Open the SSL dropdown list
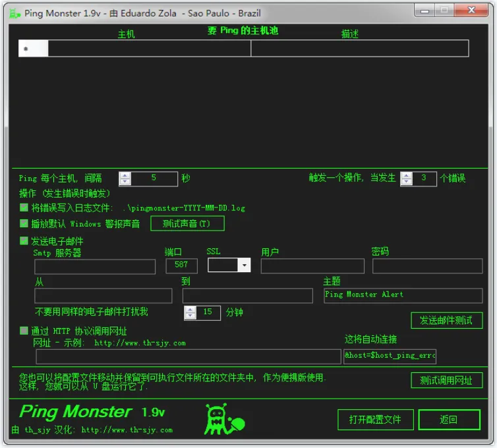 [x=245, y=266]
